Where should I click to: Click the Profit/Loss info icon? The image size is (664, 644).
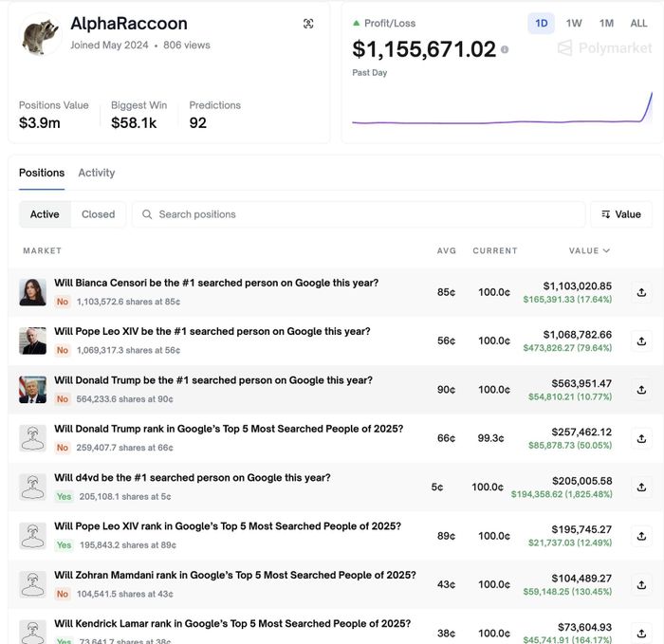pos(505,49)
